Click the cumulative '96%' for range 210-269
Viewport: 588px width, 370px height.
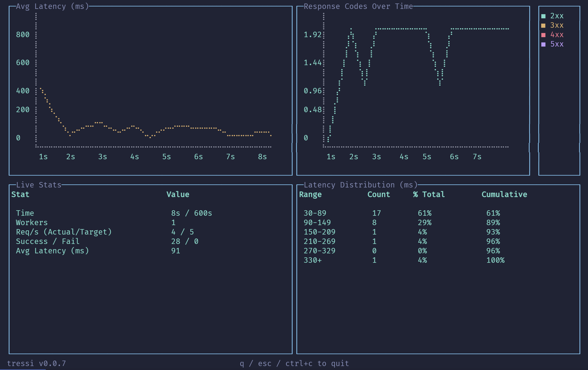click(x=493, y=241)
